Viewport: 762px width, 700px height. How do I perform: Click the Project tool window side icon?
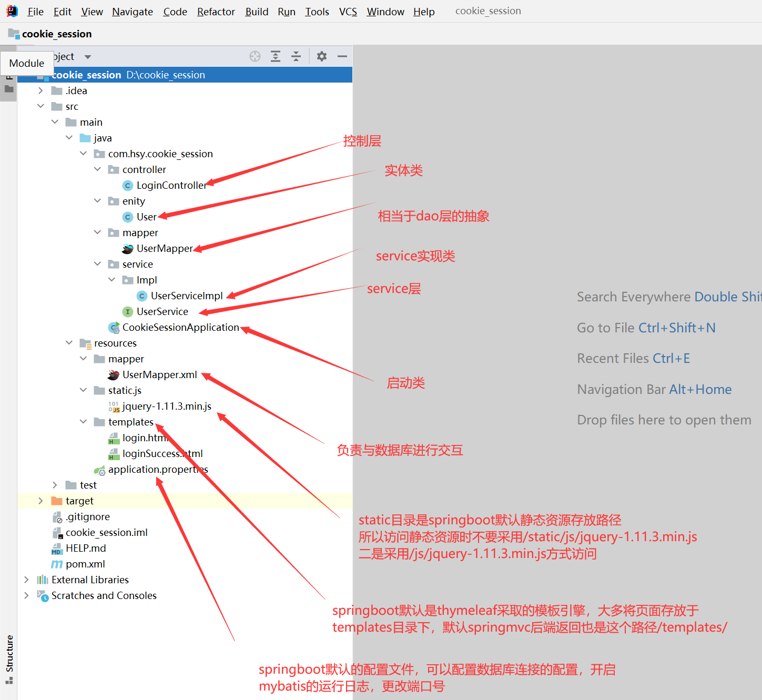[9, 89]
